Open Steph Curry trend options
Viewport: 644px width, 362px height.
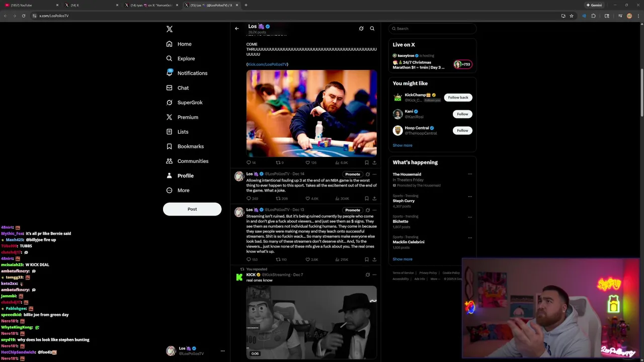point(470,197)
